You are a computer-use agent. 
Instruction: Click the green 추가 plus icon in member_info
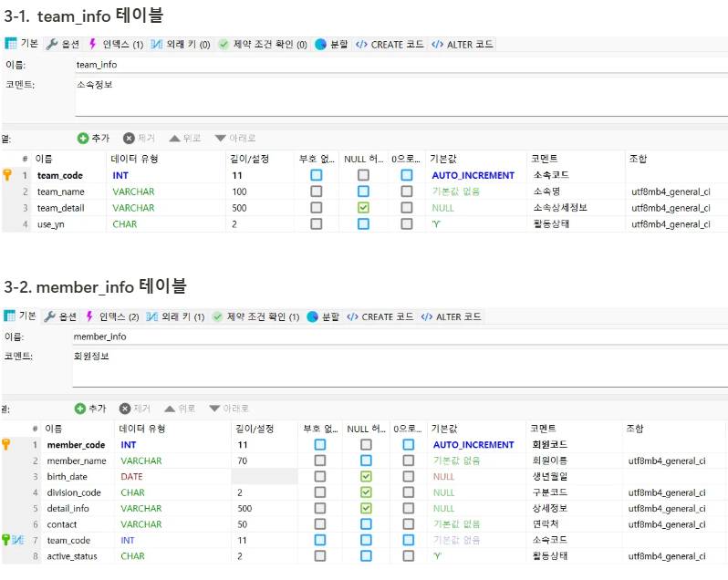pyautogui.click(x=80, y=409)
